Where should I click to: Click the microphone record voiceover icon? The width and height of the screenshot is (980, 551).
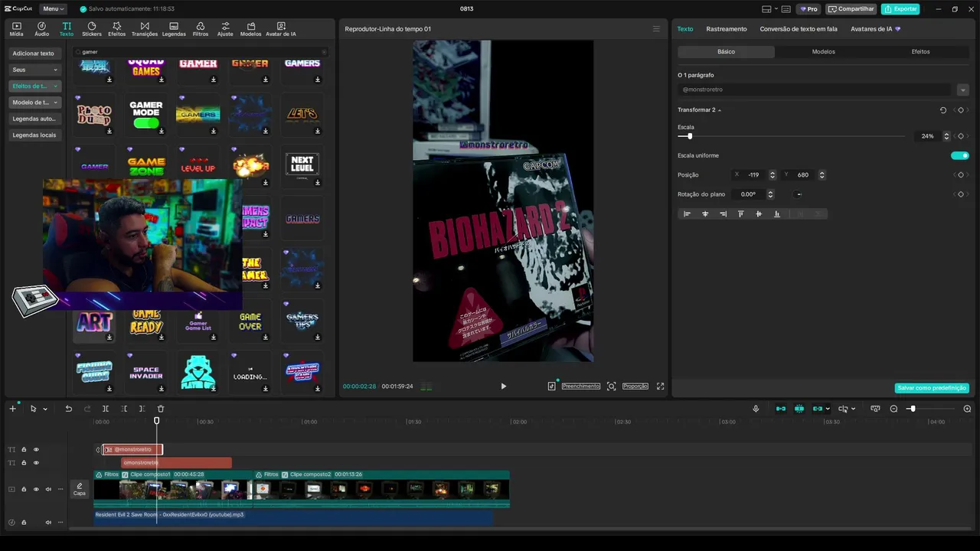pyautogui.click(x=756, y=409)
